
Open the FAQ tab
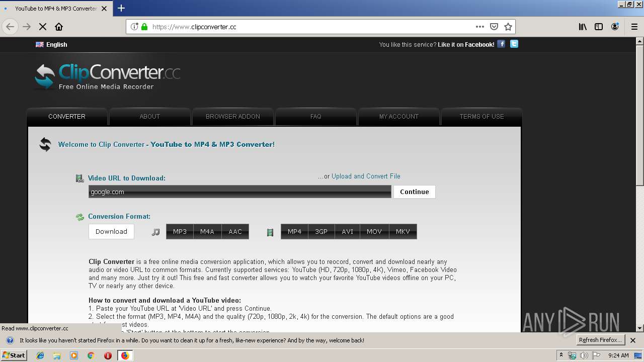[316, 116]
